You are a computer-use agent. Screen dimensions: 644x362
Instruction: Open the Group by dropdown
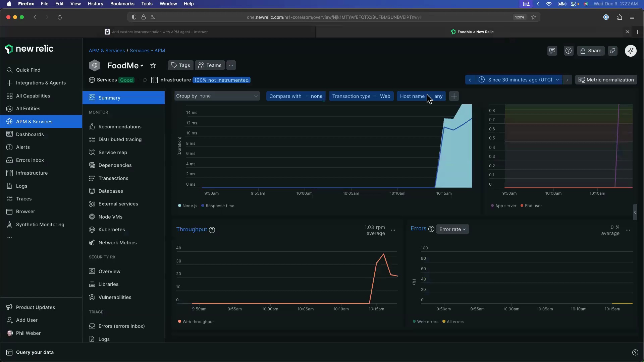coord(217,96)
